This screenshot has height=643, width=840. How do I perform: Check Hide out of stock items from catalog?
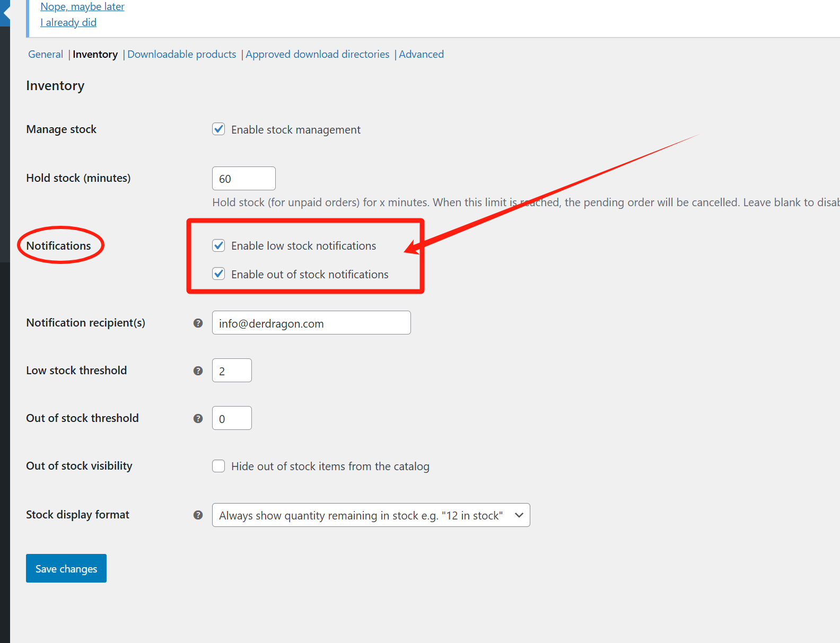pos(218,465)
